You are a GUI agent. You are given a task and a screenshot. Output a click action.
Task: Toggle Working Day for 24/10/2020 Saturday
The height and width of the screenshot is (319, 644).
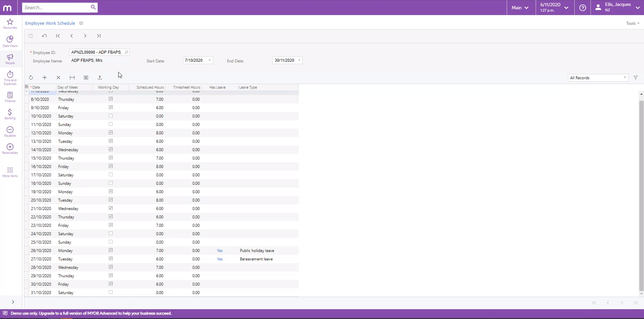(111, 233)
